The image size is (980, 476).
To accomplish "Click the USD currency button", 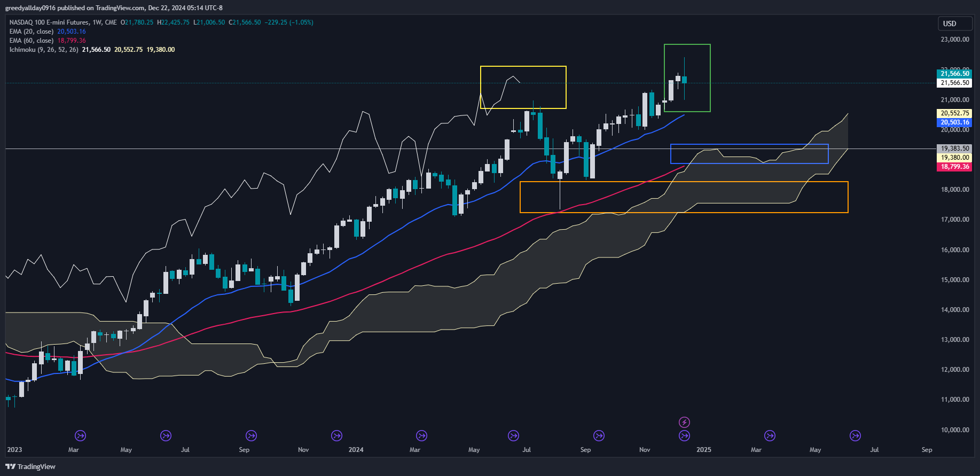I will point(955,24).
